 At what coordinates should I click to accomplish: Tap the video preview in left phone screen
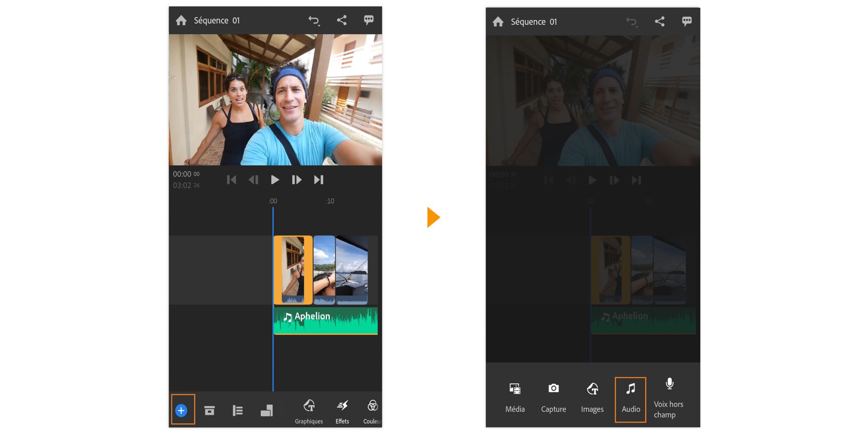click(x=275, y=100)
